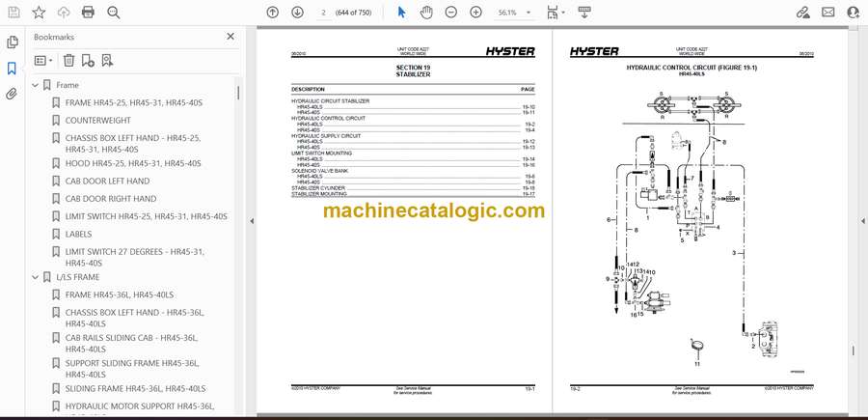The width and height of the screenshot is (868, 420).
Task: Open the LABELS bookmark
Action: (79, 235)
